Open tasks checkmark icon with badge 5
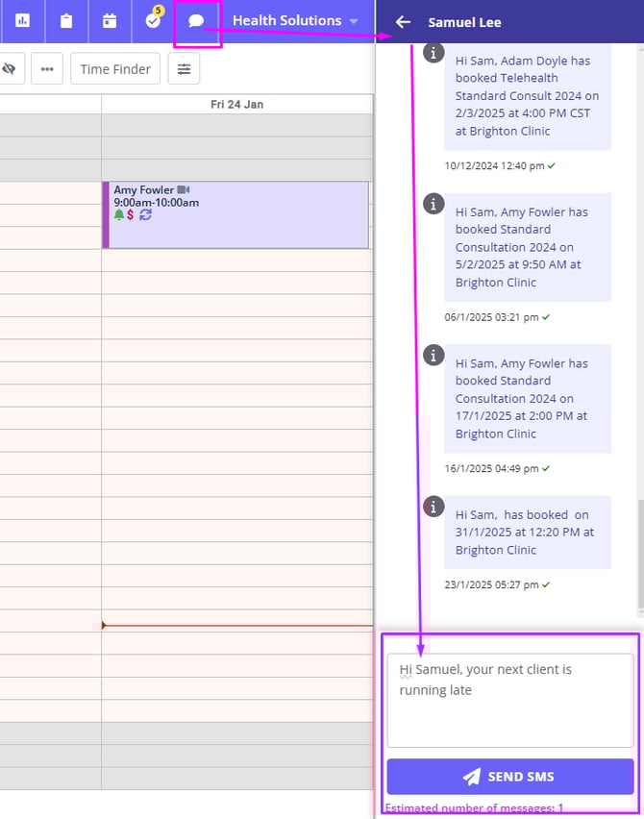 [x=152, y=20]
